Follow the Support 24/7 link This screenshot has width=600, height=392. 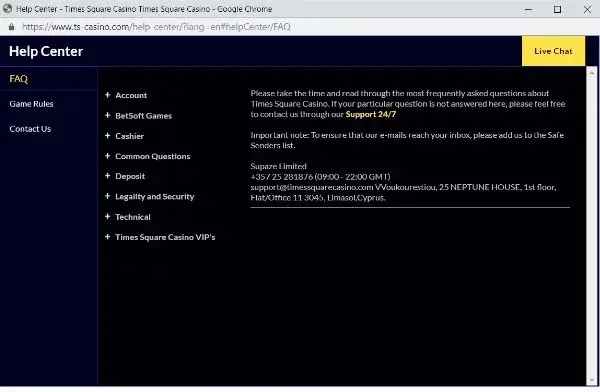coord(370,114)
